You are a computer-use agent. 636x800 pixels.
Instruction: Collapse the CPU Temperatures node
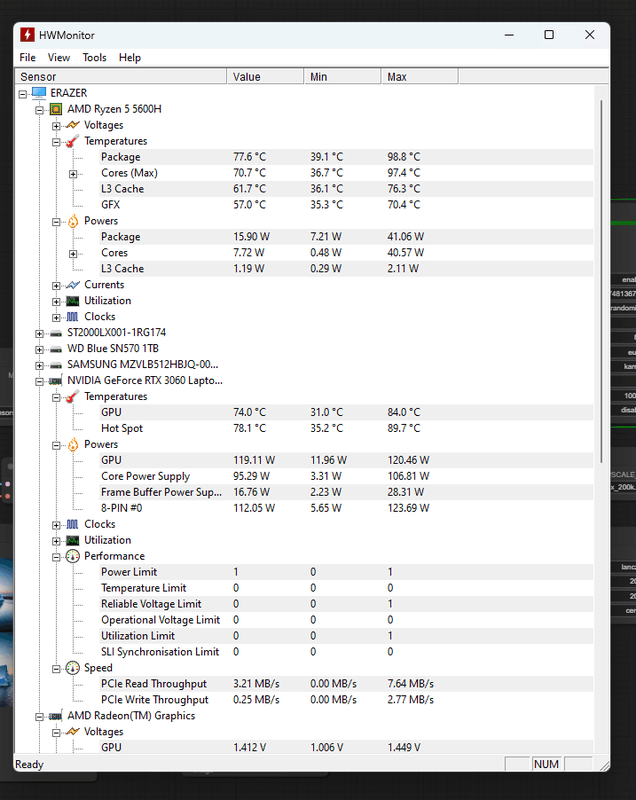click(x=56, y=142)
